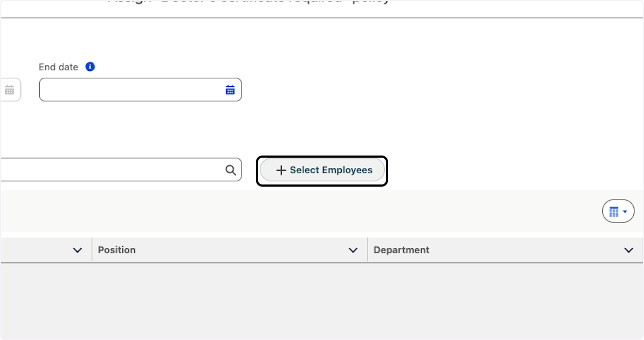Click the Position column header label
The image size is (644, 340).
117,250
